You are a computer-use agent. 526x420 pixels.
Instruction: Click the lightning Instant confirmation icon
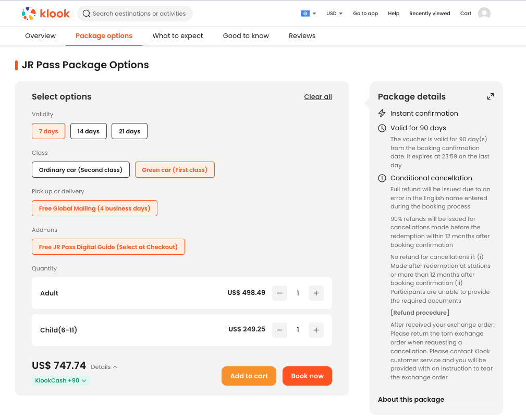[382, 113]
